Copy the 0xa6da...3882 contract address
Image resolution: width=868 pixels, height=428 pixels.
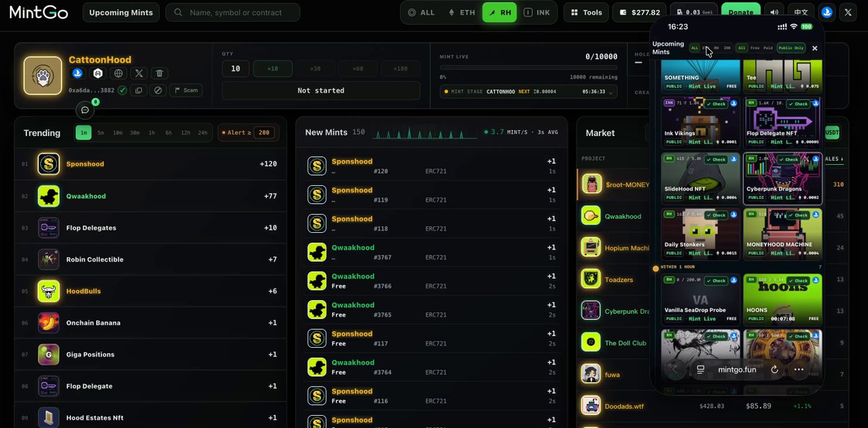coord(139,90)
